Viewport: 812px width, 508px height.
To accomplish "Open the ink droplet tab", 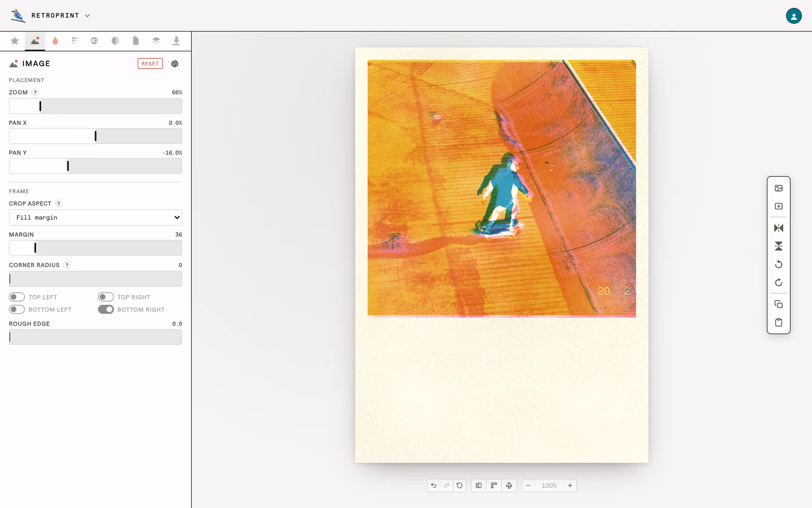I will (x=55, y=41).
